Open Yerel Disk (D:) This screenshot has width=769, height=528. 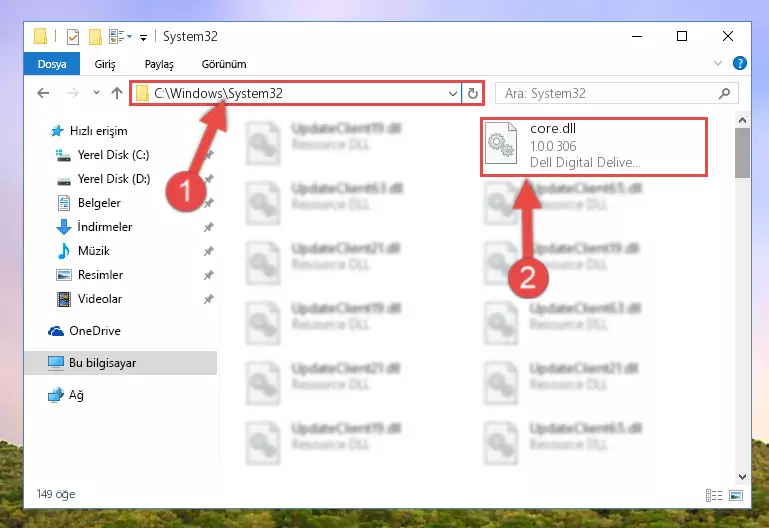(x=114, y=179)
